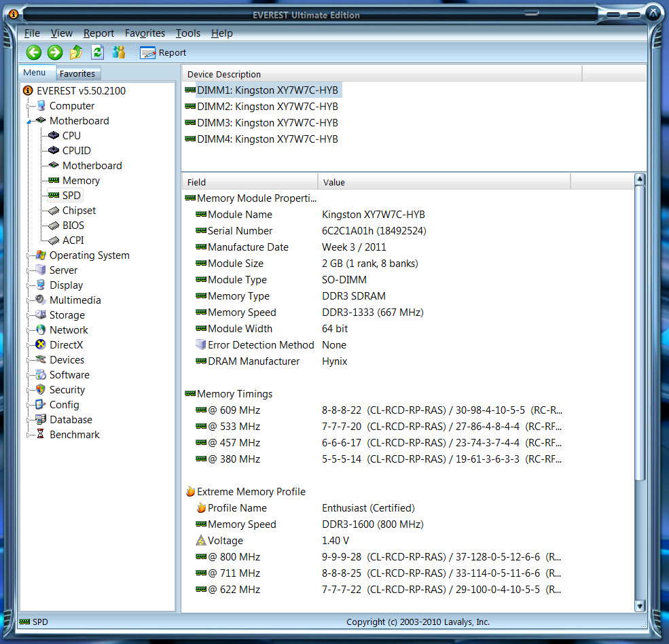Select the Chipset tree item
The image size is (669, 644).
point(79,211)
